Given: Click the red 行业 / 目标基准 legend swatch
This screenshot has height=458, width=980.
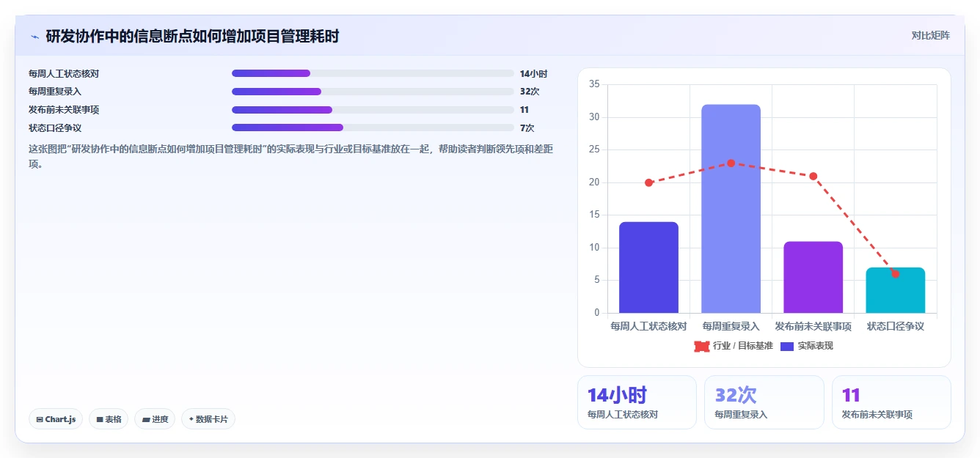Looking at the screenshot, I should (701, 346).
